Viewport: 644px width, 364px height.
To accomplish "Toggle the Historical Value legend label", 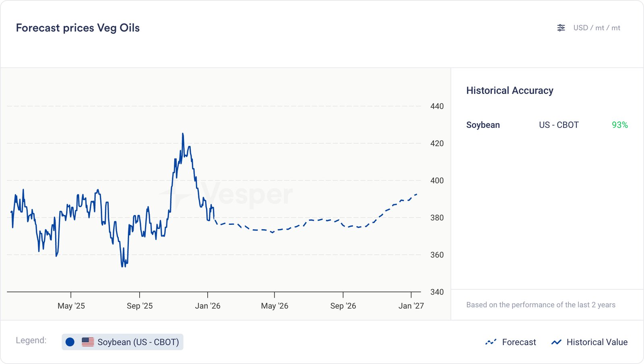I will click(597, 342).
